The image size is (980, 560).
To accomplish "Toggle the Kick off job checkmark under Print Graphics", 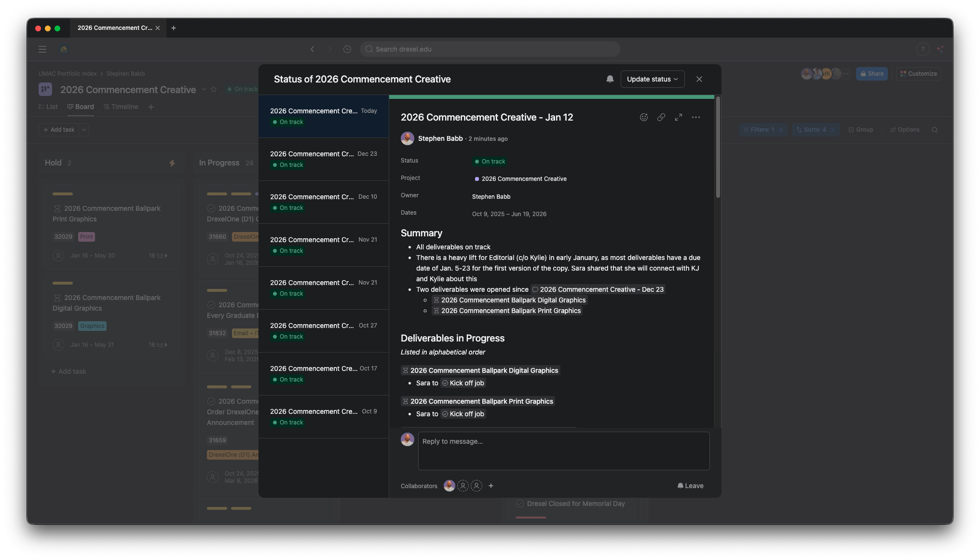I will [x=445, y=414].
